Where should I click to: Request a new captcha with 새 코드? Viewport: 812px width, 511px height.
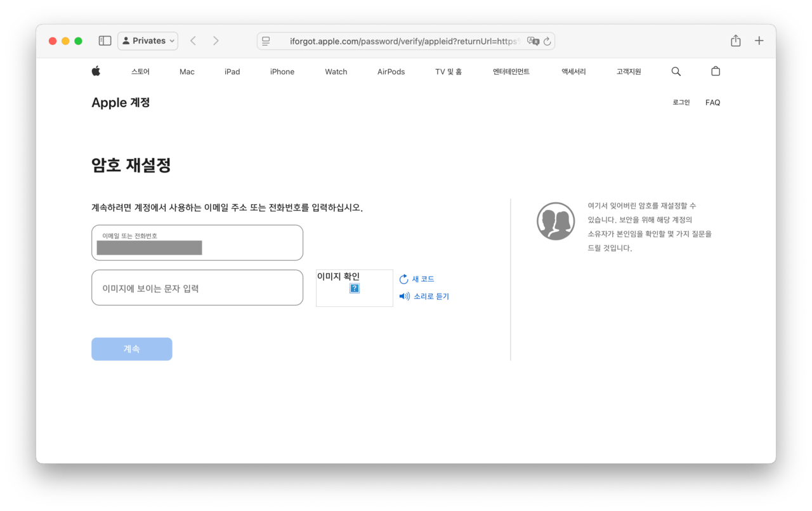417,279
